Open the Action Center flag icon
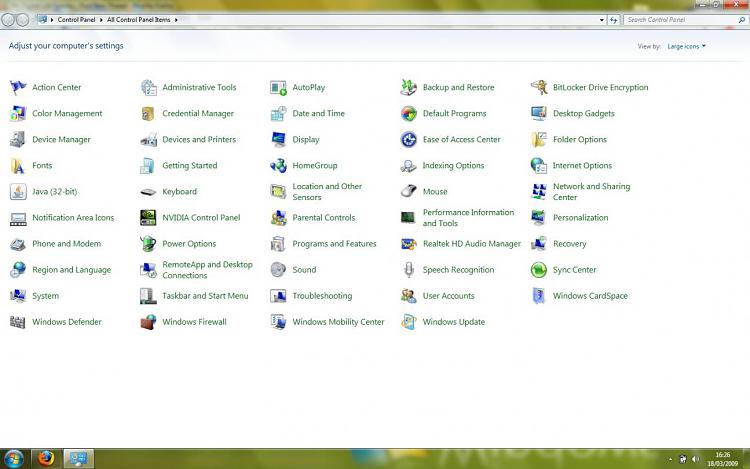This screenshot has width=750, height=469. tap(18, 87)
